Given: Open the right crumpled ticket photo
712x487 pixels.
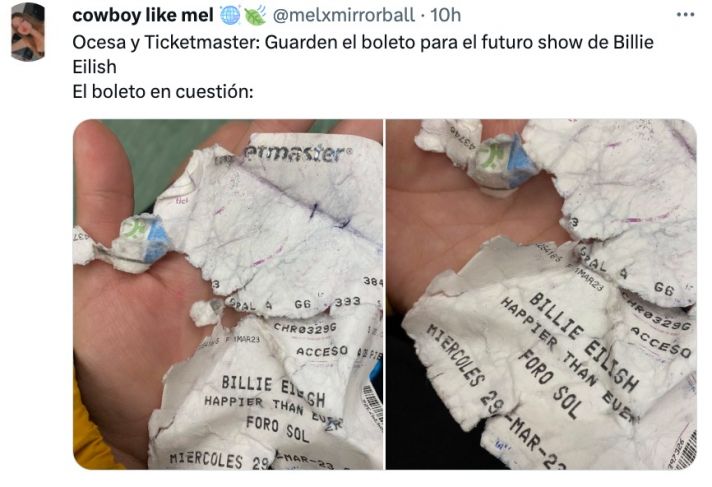Looking at the screenshot, I should pyautogui.click(x=541, y=294).
